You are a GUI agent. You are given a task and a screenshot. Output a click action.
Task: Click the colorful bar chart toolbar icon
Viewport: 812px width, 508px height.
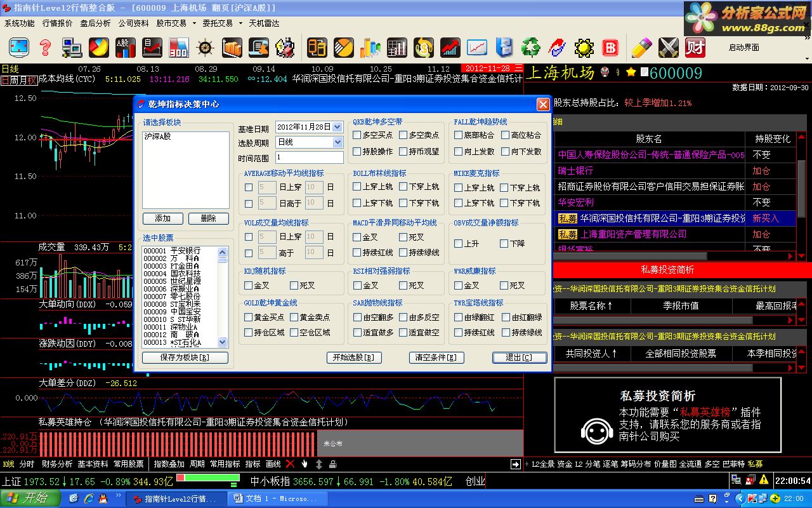tap(370, 47)
